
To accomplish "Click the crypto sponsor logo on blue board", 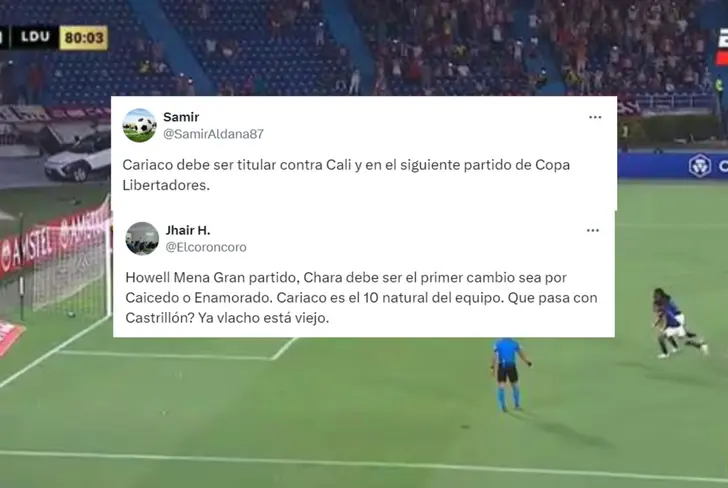I will tap(700, 165).
